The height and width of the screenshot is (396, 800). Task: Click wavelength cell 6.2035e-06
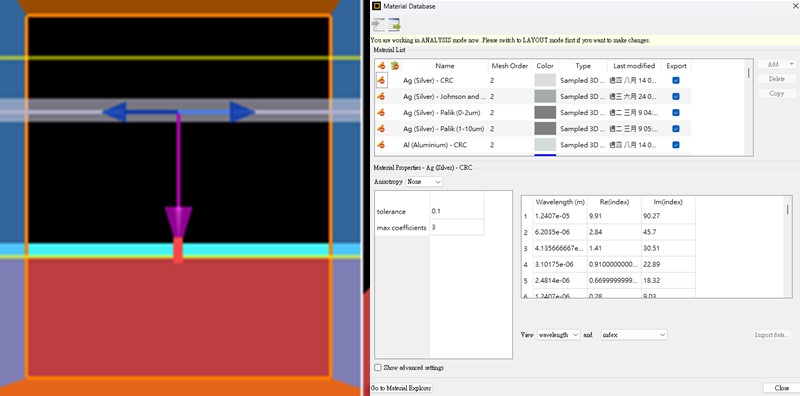(560, 232)
